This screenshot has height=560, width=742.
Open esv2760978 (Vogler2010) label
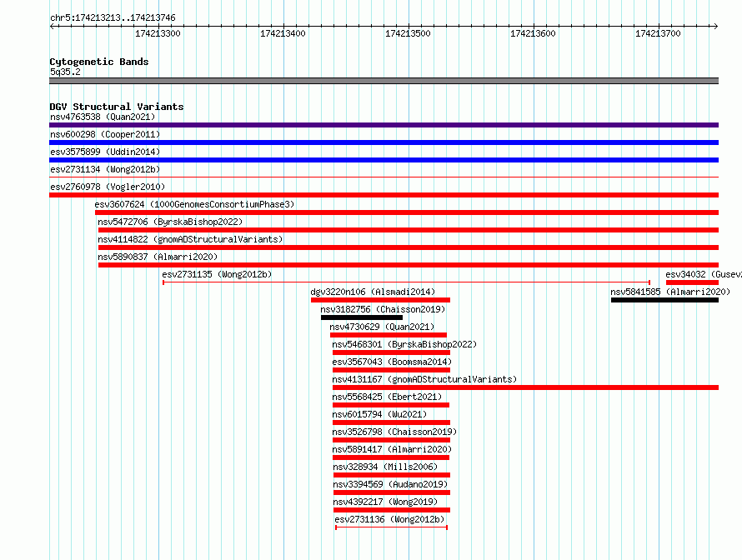click(108, 187)
